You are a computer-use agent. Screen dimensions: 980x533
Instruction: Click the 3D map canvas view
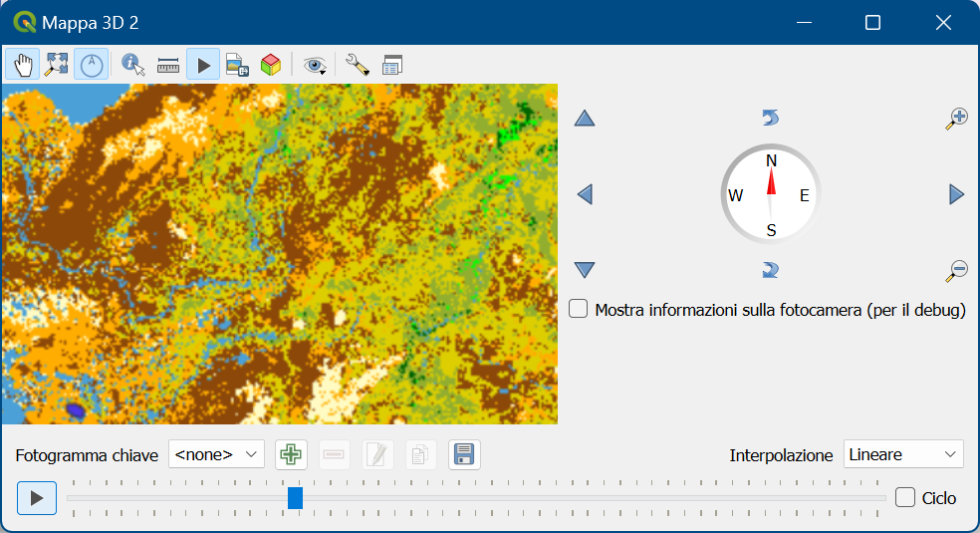(280, 254)
